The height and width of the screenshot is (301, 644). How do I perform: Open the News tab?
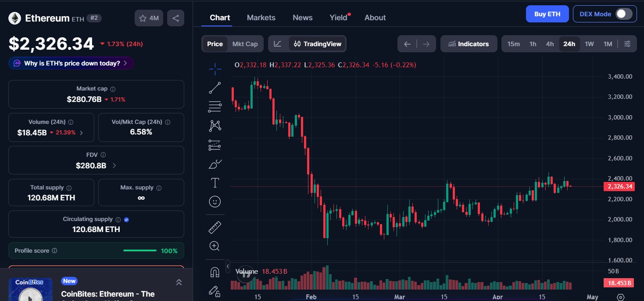pos(302,18)
